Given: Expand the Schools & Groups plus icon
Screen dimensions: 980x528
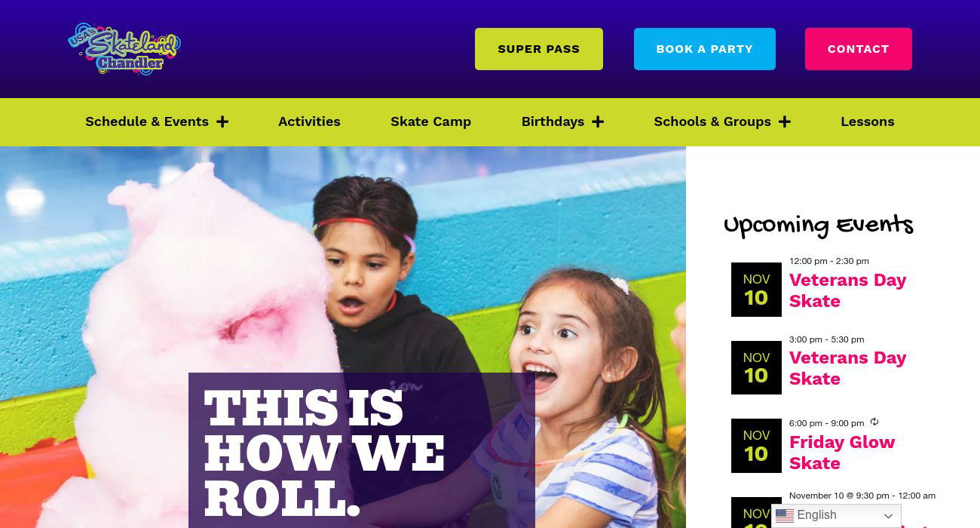Looking at the screenshot, I should tap(785, 121).
